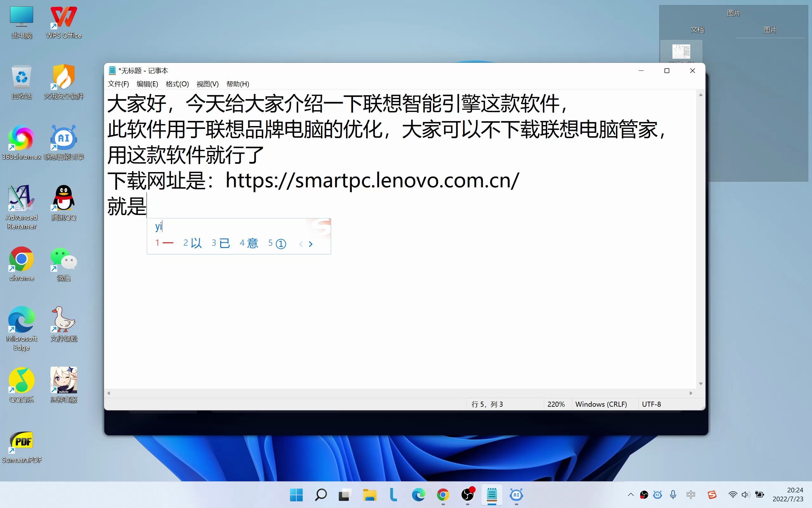
Task: Switch to the 图片 tab in widget
Action: (x=770, y=30)
